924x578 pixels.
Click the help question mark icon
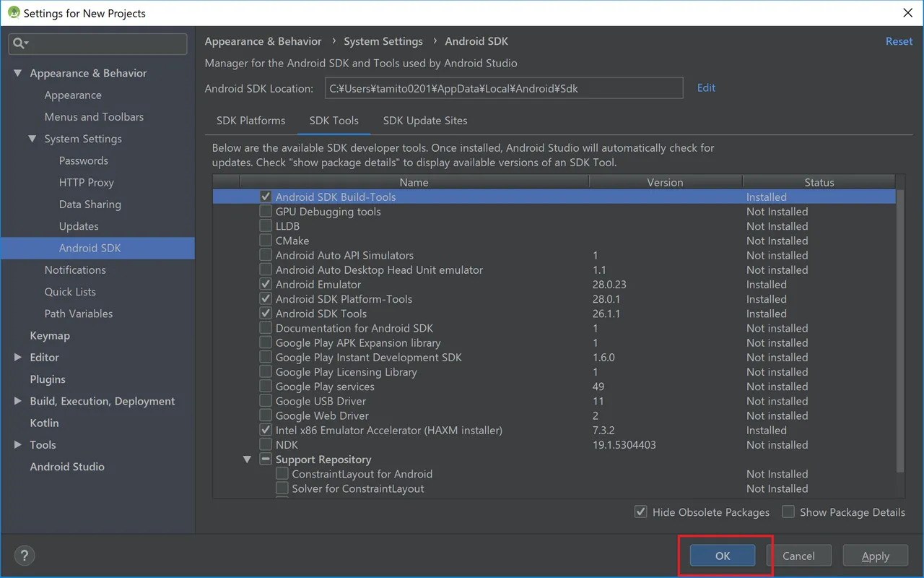25,556
